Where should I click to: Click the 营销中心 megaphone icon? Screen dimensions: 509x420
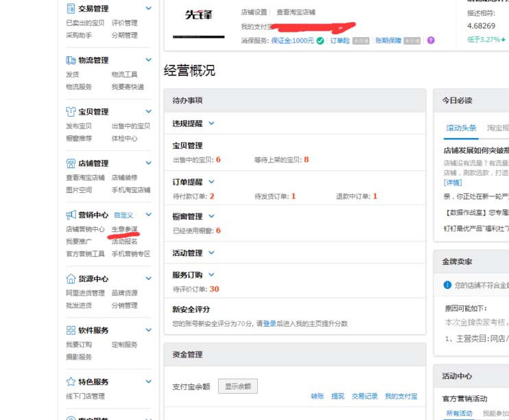pyautogui.click(x=71, y=215)
